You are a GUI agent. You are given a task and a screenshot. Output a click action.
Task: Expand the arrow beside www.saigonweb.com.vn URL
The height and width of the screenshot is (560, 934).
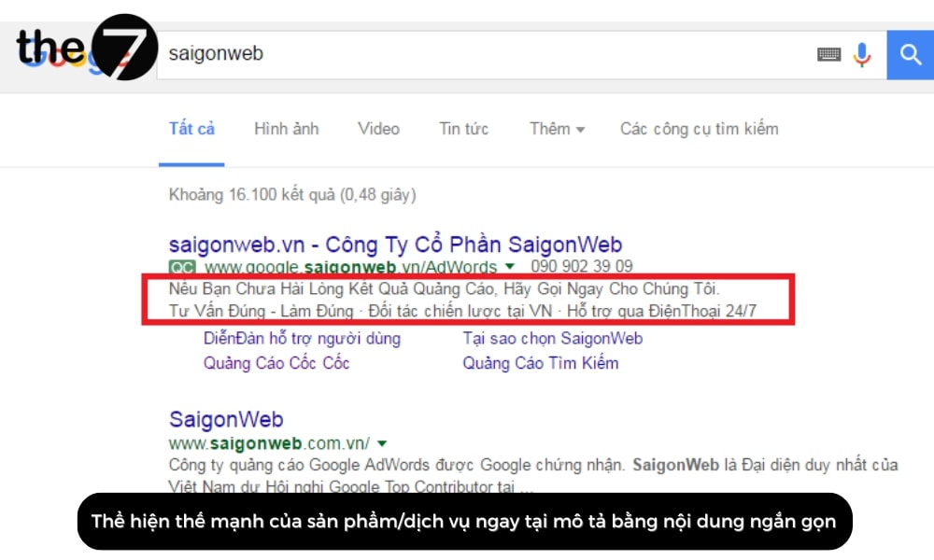click(382, 443)
